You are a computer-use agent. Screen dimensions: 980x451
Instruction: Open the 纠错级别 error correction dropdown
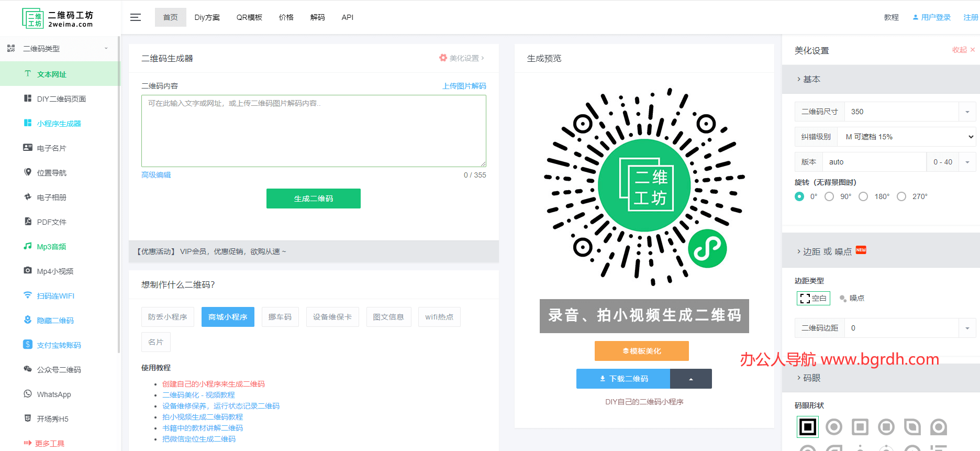pyautogui.click(x=906, y=137)
